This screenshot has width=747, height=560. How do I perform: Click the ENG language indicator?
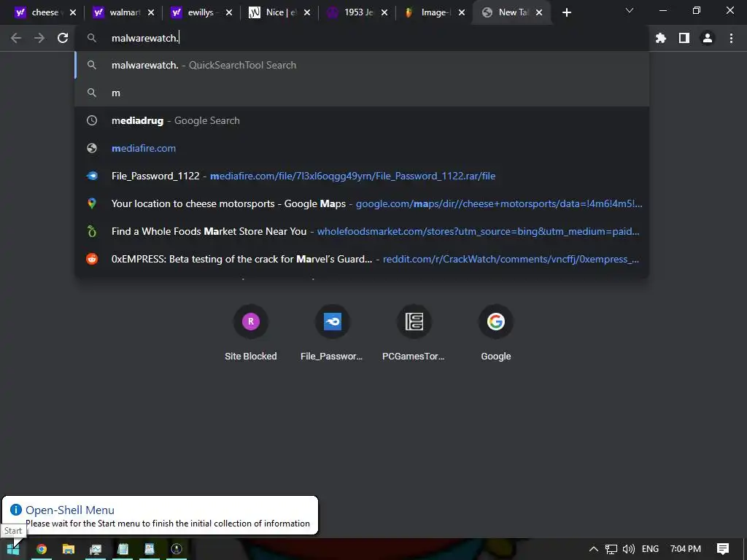650,549
